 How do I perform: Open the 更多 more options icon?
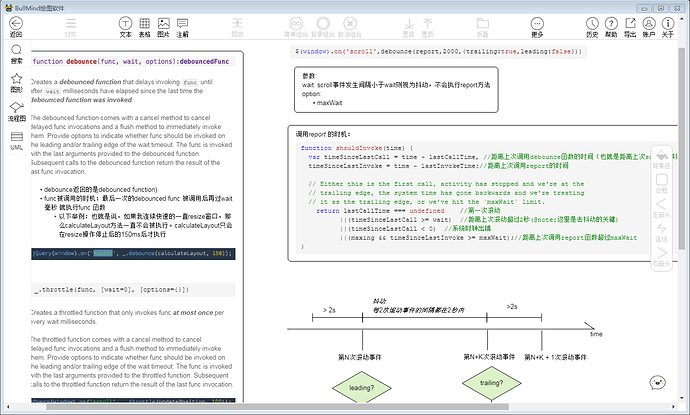537,27
